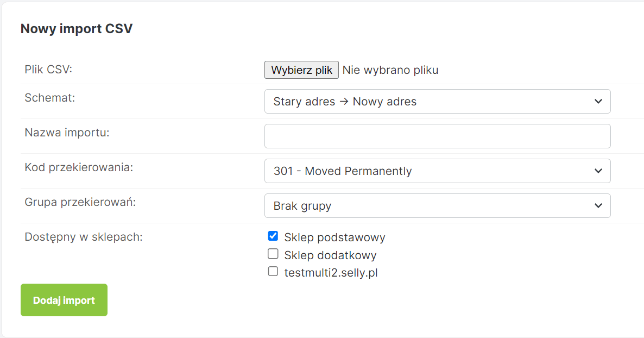Click the 'Nowy import CSV' heading
The width and height of the screenshot is (644, 338).
(77, 29)
